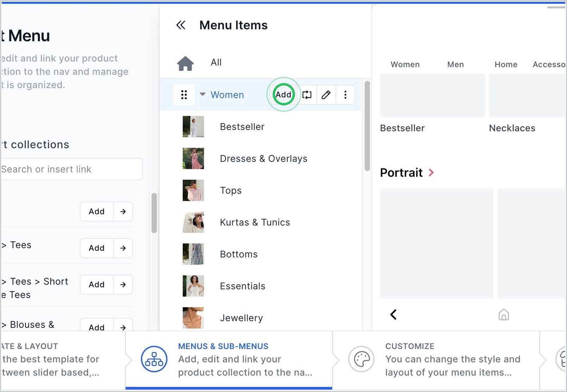
Task: Click the Menus & Sub-Menus hierarchy icon
Action: tap(154, 359)
